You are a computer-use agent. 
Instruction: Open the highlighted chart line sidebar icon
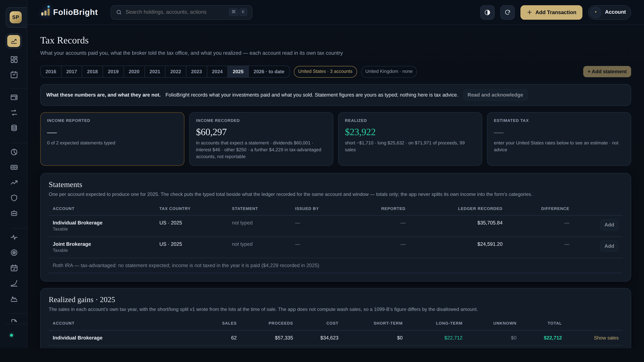(14, 41)
